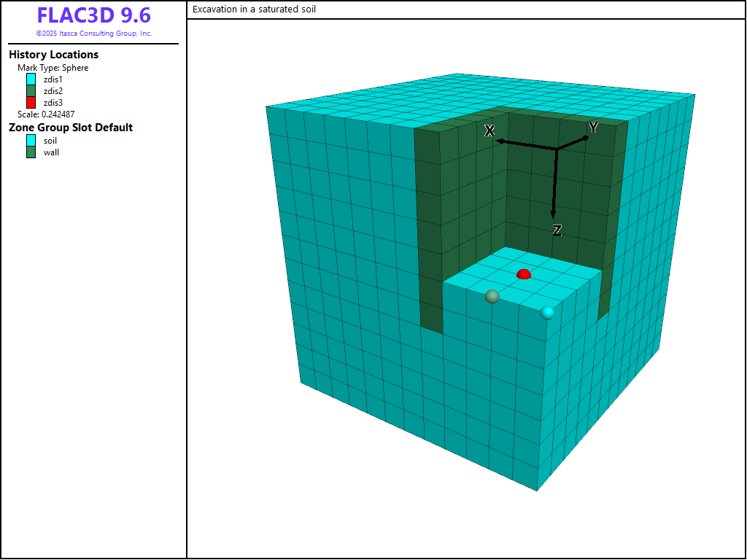Click the gray-green zdis2 sphere in the model
The image size is (747, 560).
tap(492, 296)
